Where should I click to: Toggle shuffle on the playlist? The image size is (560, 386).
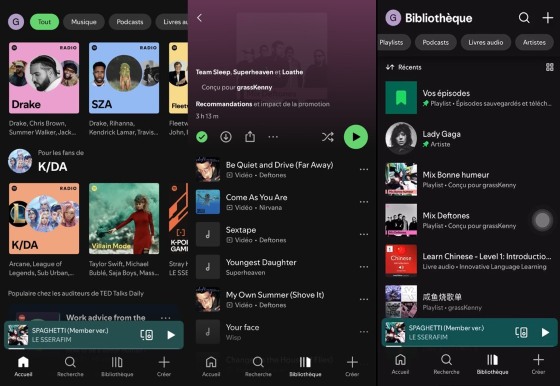[328, 137]
